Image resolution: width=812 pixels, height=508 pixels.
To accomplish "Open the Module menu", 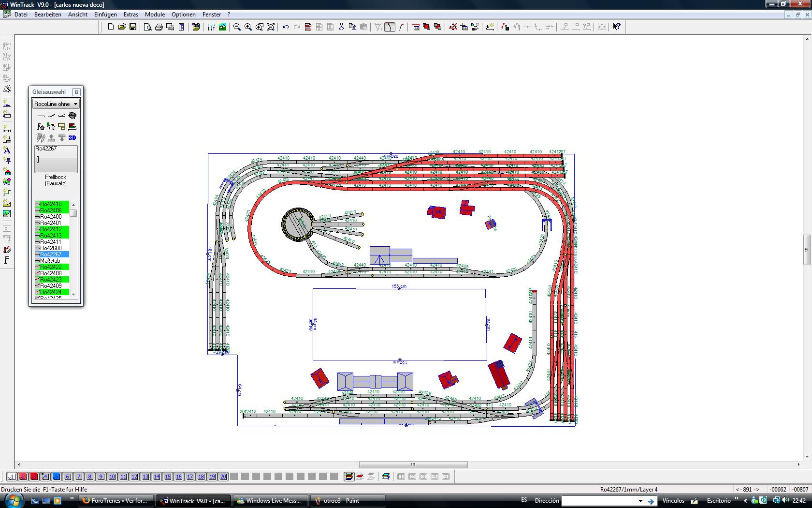I will click(155, 15).
